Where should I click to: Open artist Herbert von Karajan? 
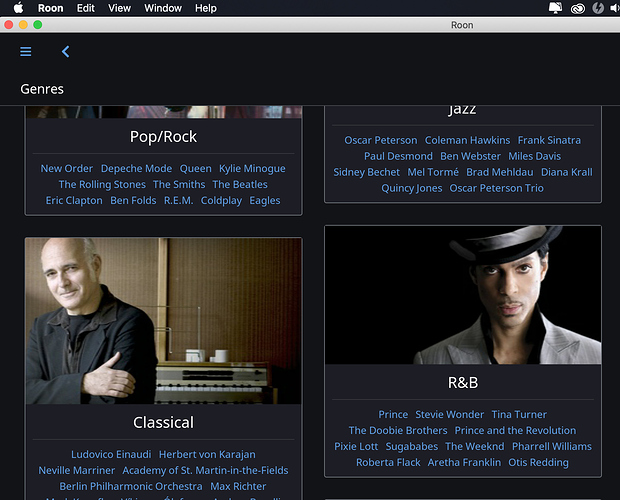click(207, 455)
